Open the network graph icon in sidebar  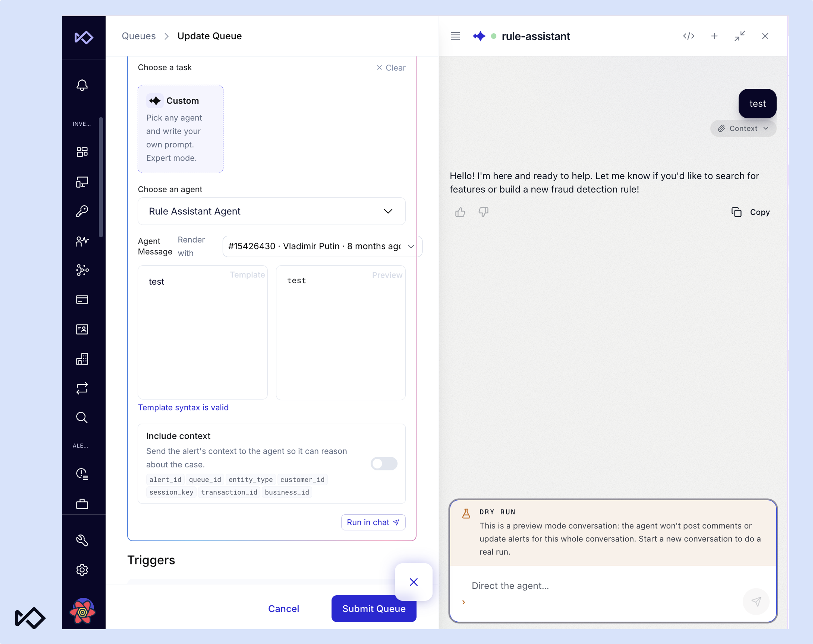point(82,270)
